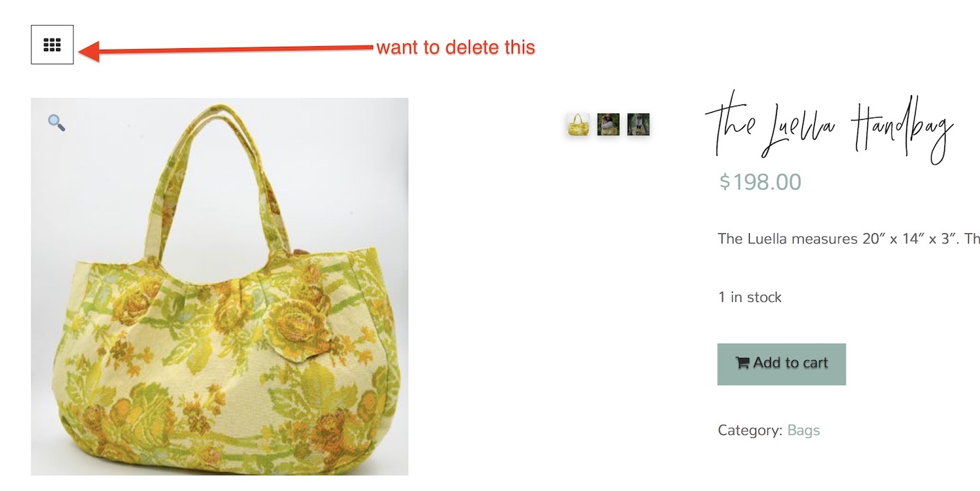Click the large handbag product image

click(220, 286)
